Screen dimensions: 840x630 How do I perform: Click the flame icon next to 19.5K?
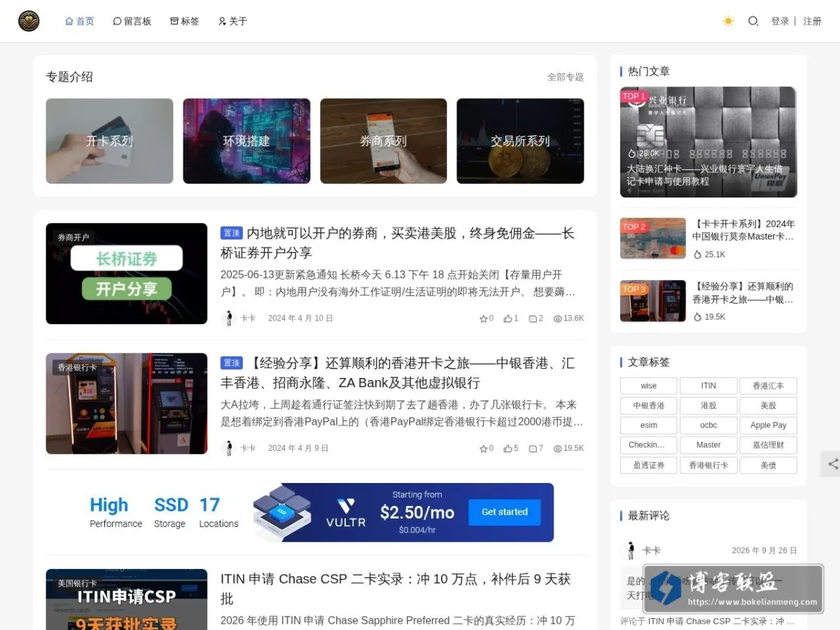697,317
